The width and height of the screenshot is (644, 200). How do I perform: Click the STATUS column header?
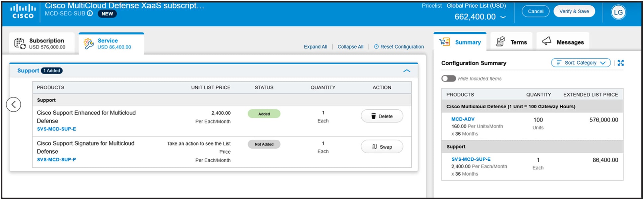(x=264, y=87)
